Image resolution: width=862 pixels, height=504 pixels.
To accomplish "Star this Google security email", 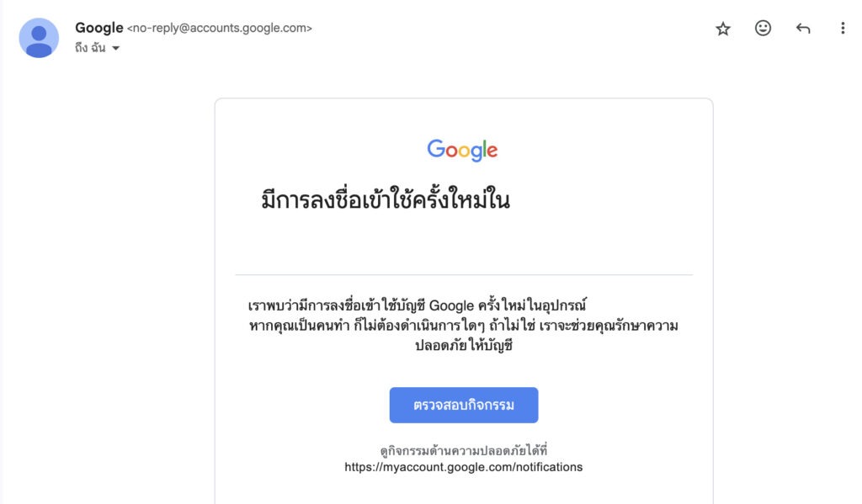I will pyautogui.click(x=723, y=29).
